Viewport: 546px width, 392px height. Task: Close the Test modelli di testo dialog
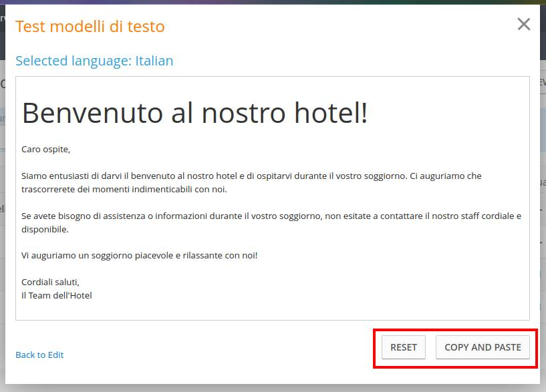click(523, 25)
